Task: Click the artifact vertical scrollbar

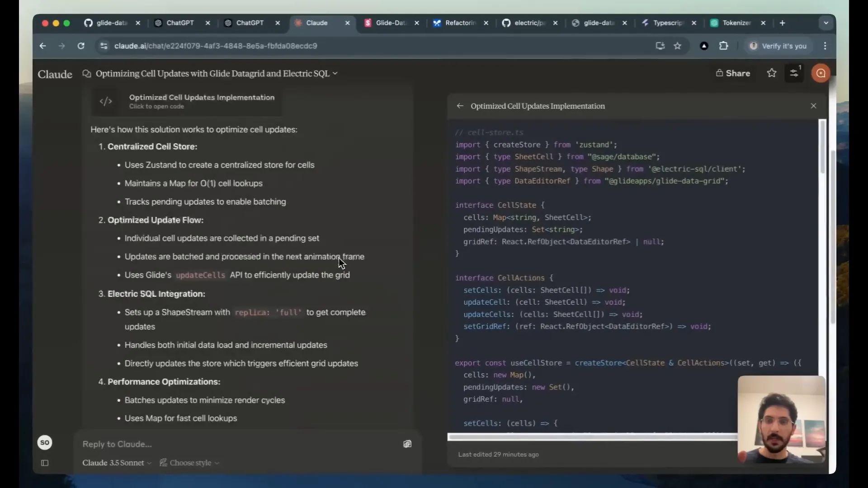Action: pyautogui.click(x=822, y=147)
